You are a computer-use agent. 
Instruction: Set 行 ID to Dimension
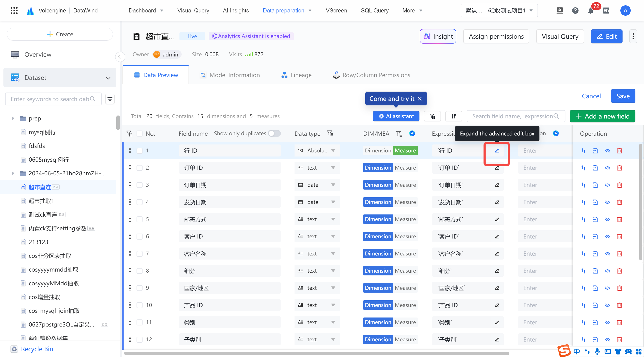378,150
